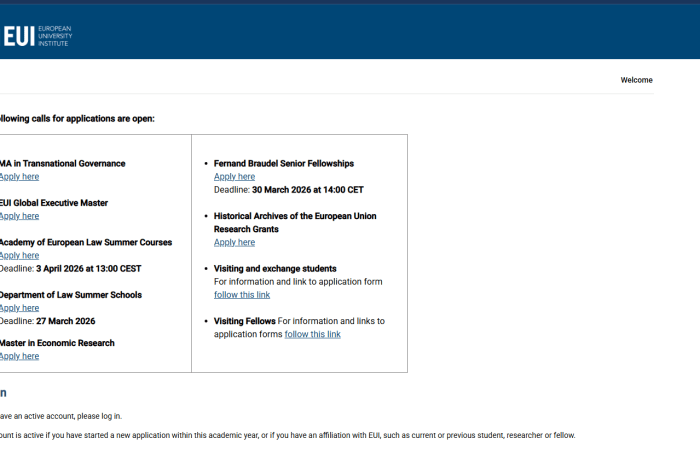Click the EUI Global Executive Master title
The image size is (700, 450).
coord(54,203)
